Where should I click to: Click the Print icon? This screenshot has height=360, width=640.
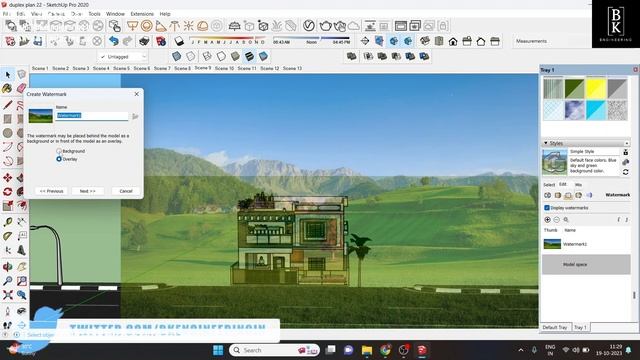(144, 41)
